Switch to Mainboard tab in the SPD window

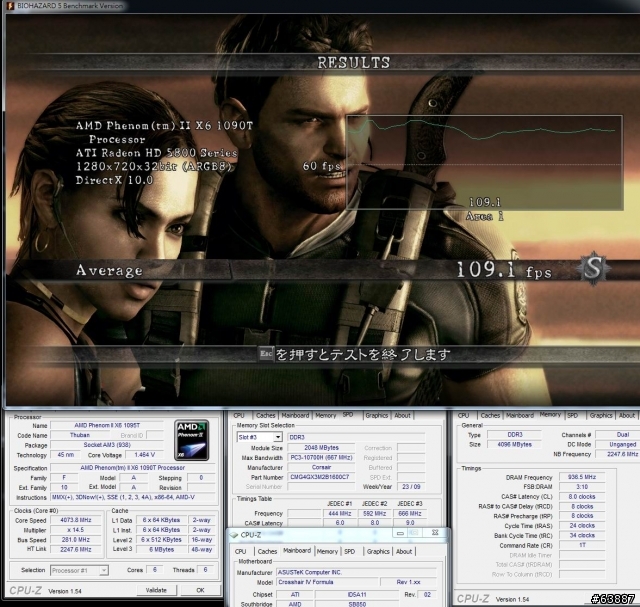pos(295,416)
